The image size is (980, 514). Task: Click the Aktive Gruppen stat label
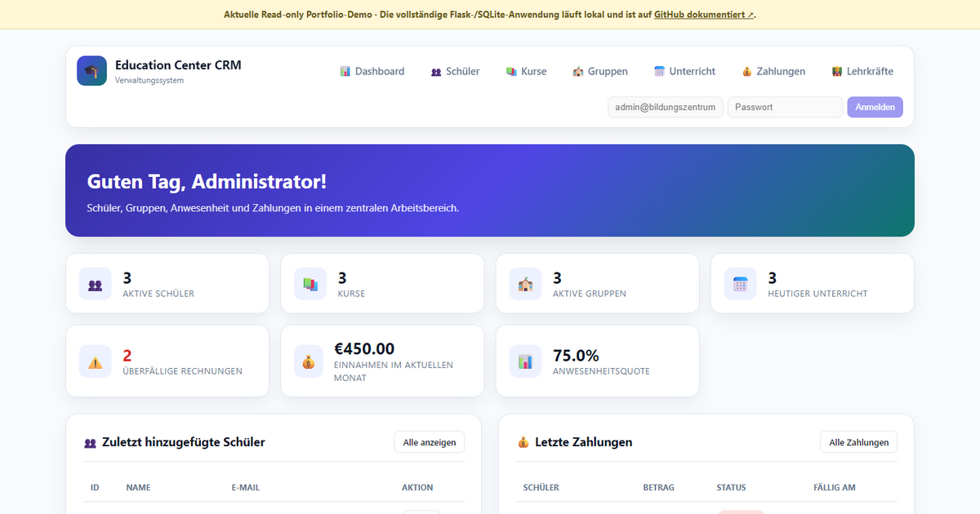click(590, 294)
